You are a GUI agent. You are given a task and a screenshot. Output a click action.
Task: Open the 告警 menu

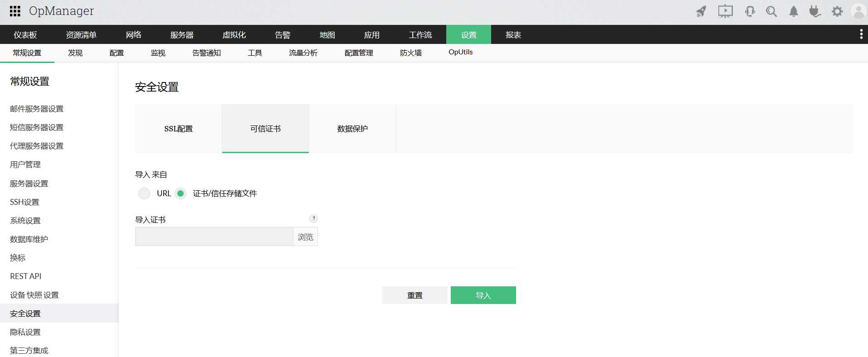pos(283,35)
